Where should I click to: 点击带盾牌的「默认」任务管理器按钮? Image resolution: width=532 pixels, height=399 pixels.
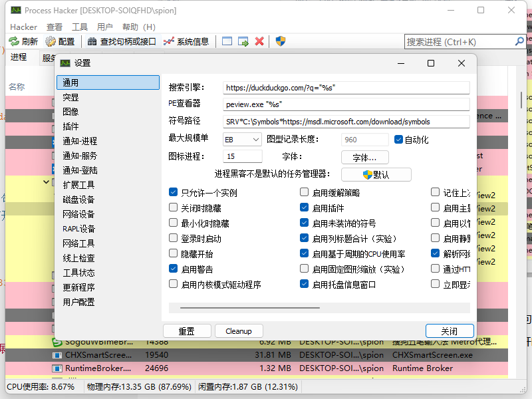tap(375, 174)
